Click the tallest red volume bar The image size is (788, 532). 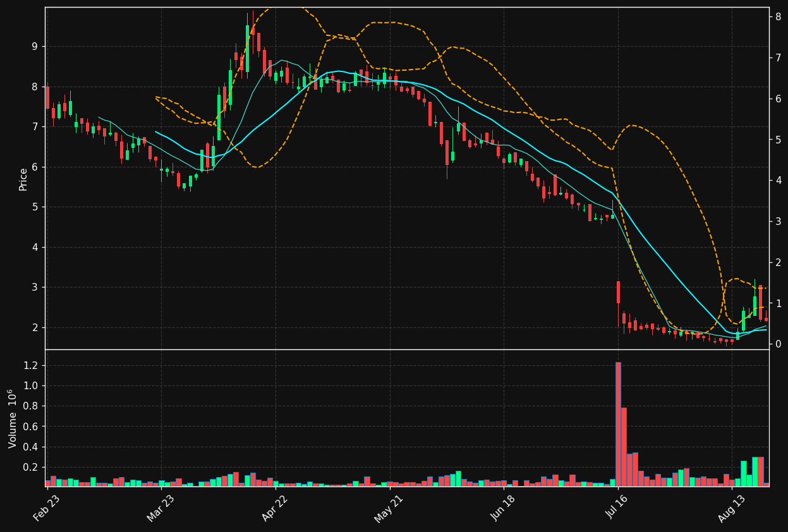click(x=618, y=424)
